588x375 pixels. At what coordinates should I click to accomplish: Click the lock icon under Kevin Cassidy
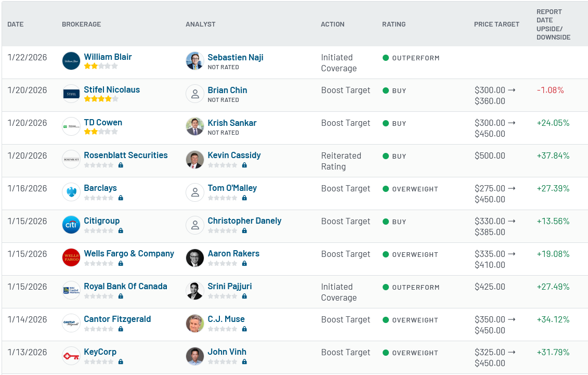[x=244, y=165]
